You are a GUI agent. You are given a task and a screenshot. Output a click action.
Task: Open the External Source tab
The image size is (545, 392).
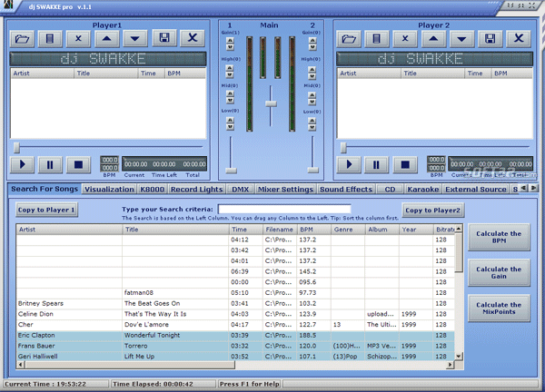click(475, 190)
